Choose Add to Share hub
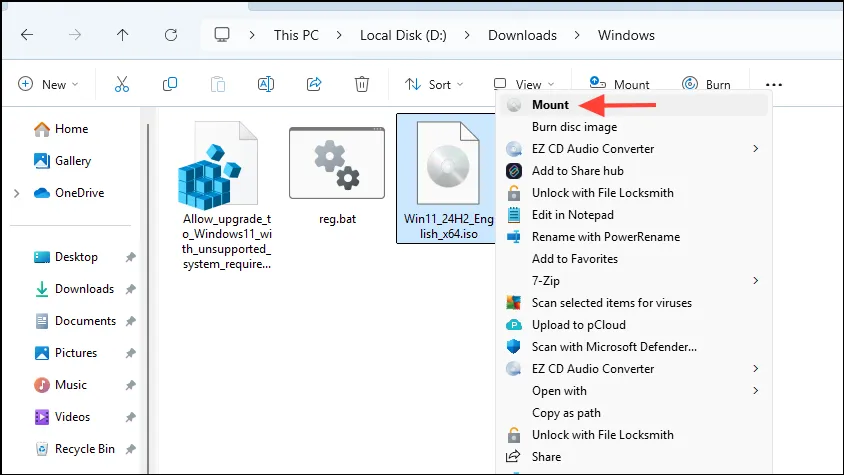 coord(634,171)
